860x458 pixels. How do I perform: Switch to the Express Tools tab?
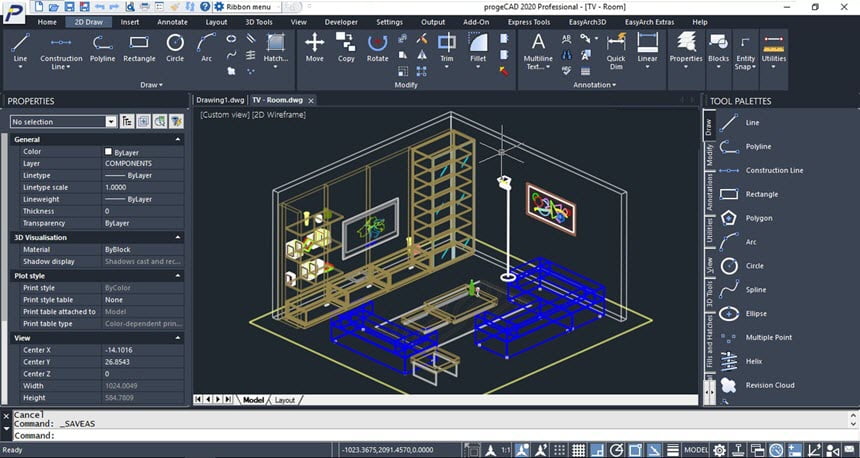(x=529, y=22)
